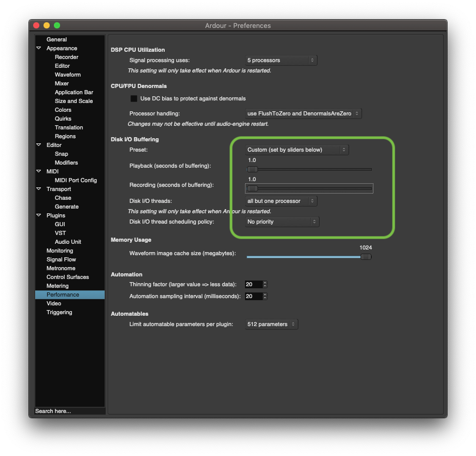The image size is (476, 456).
Task: Close the Preferences window with red button
Action: pos(36,25)
